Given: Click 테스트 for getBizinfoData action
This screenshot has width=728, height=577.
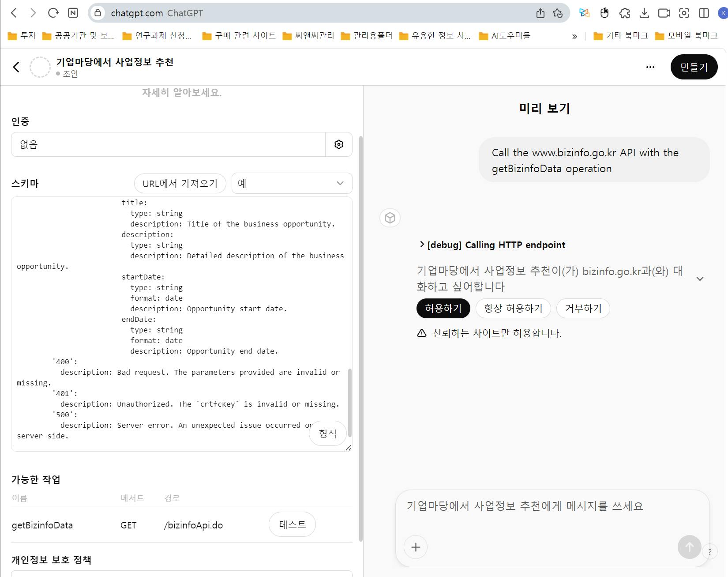Looking at the screenshot, I should click(x=292, y=524).
